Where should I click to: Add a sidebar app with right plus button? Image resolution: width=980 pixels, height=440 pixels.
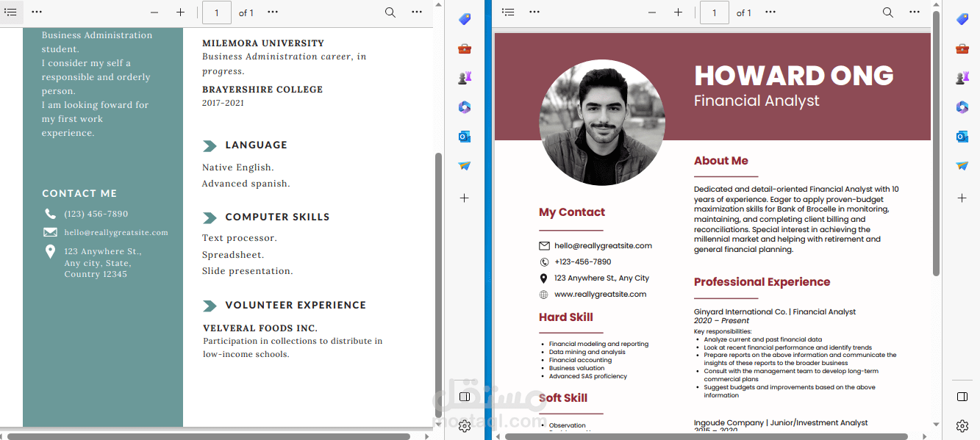[962, 198]
